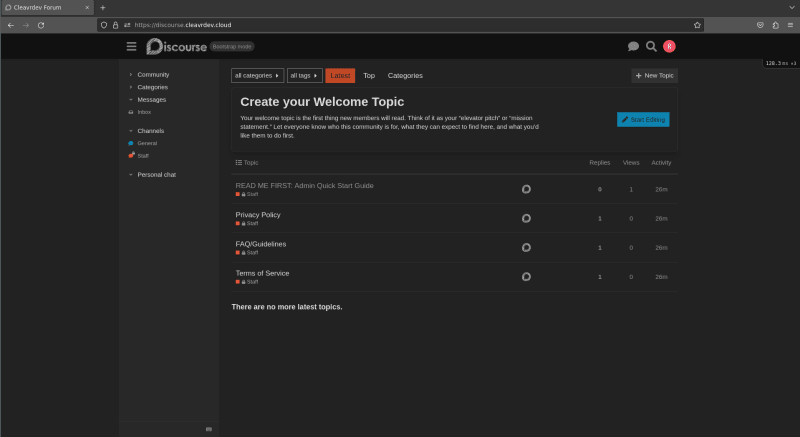
Task: Click the Staff category under READ ME FIRST
Action: 247,194
